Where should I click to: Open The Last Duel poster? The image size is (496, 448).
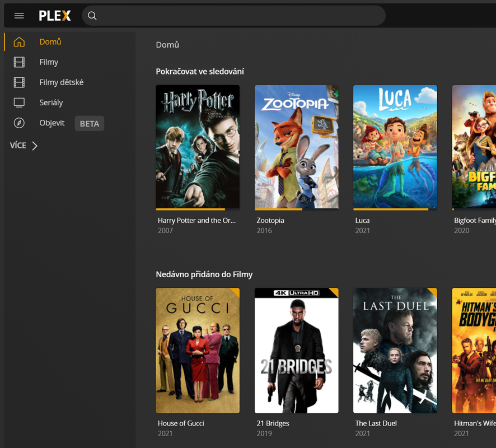click(395, 351)
